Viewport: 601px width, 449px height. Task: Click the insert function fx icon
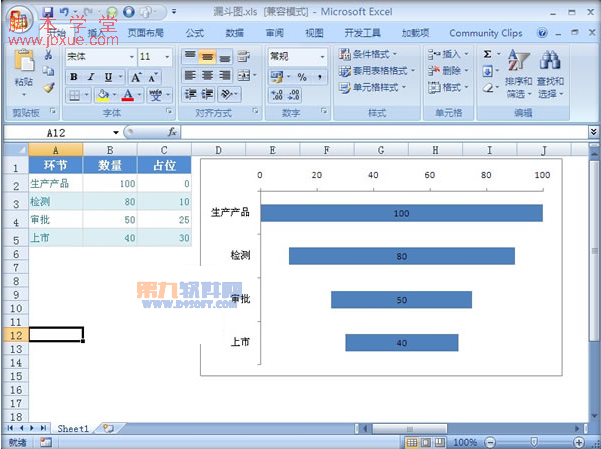coord(172,132)
